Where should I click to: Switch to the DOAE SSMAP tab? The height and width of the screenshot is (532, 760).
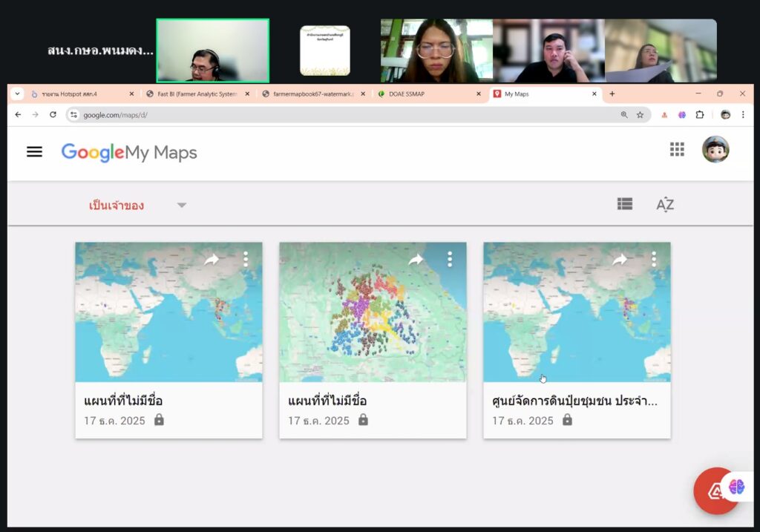[423, 94]
